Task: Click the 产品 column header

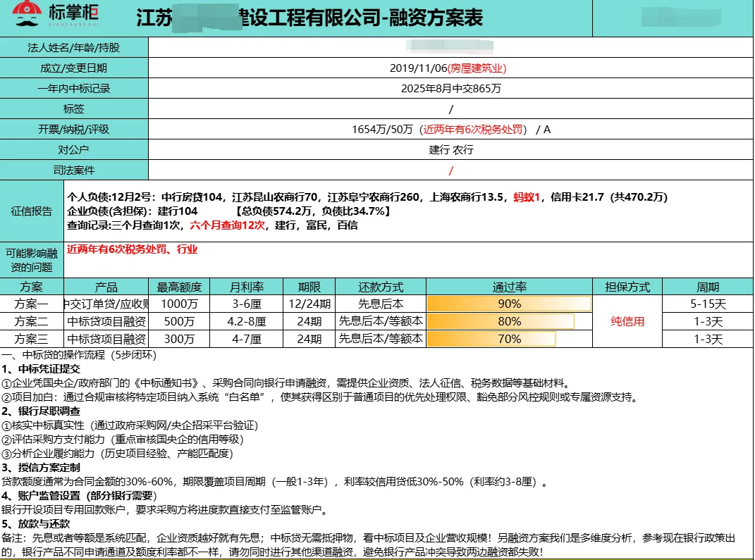Action: 106,287
